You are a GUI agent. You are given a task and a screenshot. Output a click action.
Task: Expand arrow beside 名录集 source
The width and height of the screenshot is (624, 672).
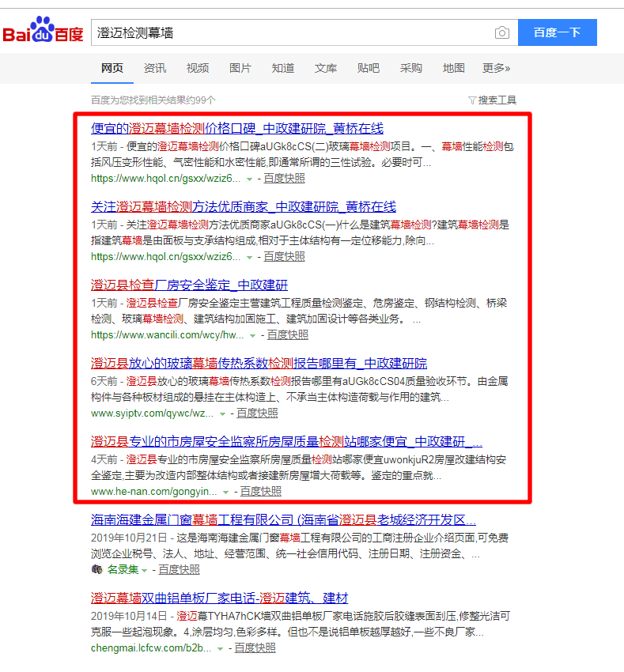144,571
